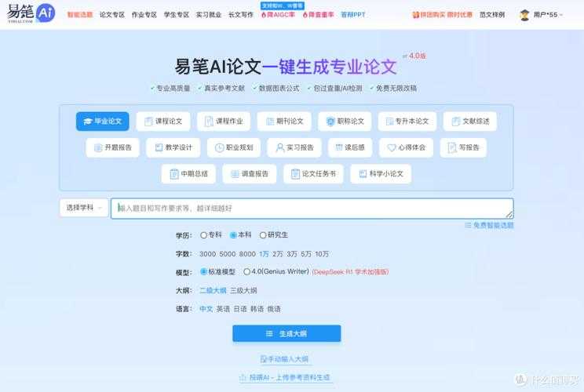This screenshot has width=584, height=392.
Task: Open the 降AIGC率 navigation item
Action: pos(278,15)
